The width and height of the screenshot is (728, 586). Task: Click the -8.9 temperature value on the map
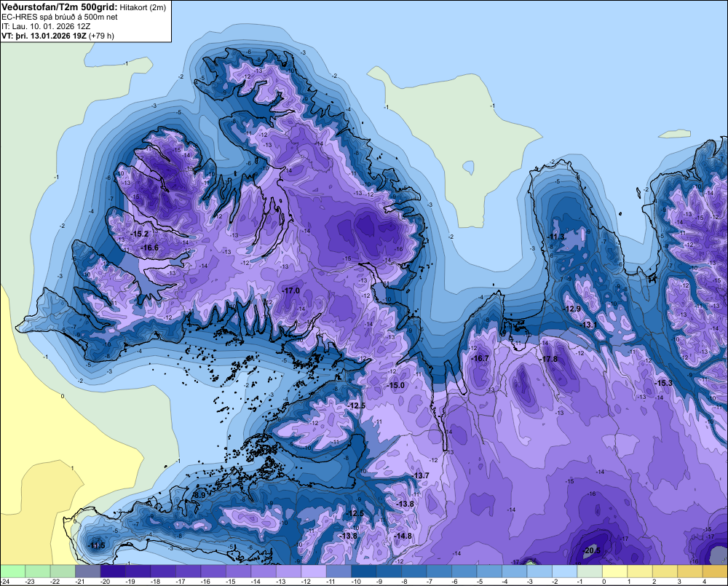199,496
